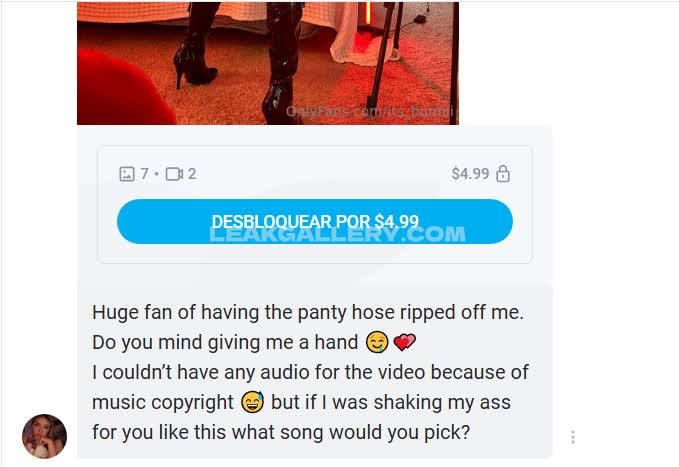Click the red hearts emoji in message

404,342
